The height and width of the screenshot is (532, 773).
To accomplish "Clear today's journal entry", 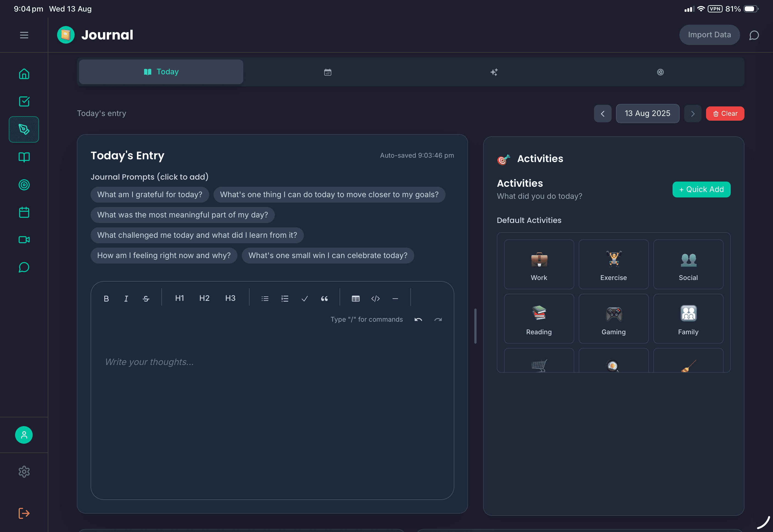I will 725,113.
